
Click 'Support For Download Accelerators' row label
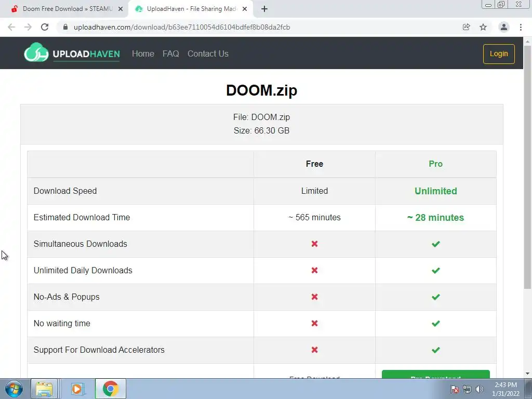tap(99, 350)
